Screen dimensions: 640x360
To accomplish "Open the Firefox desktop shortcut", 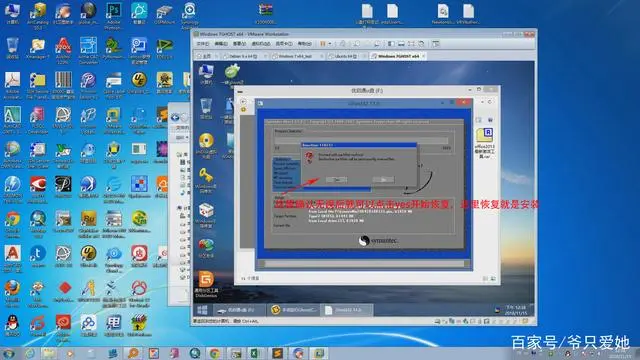I will coord(12,288).
